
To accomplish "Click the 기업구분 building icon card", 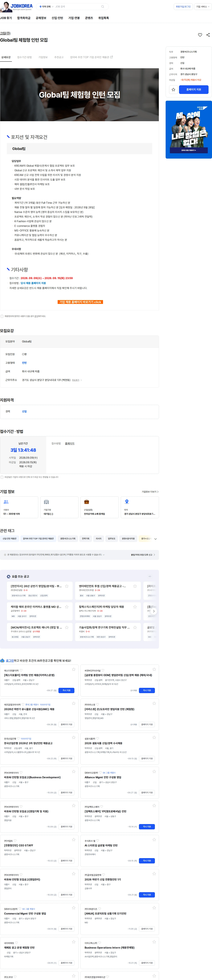I will click(x=59, y=507).
